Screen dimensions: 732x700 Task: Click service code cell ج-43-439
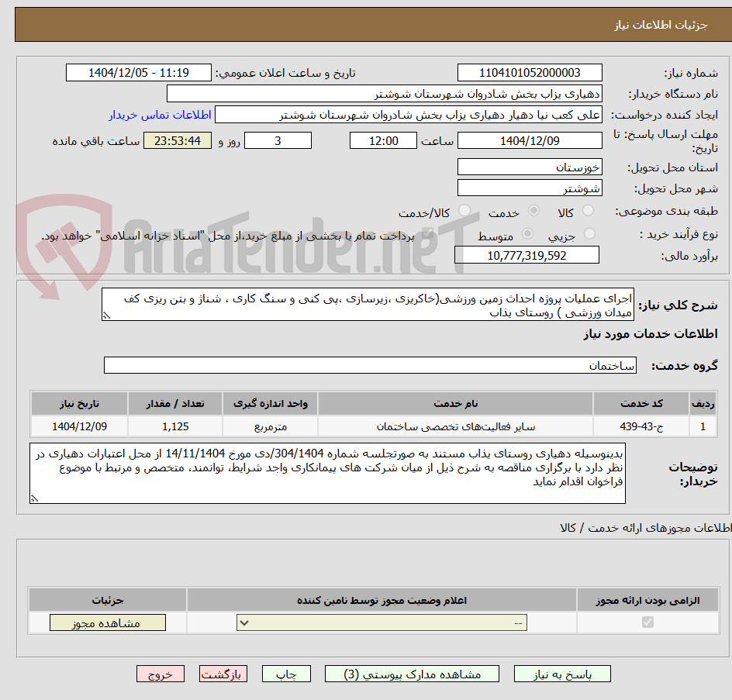[641, 426]
